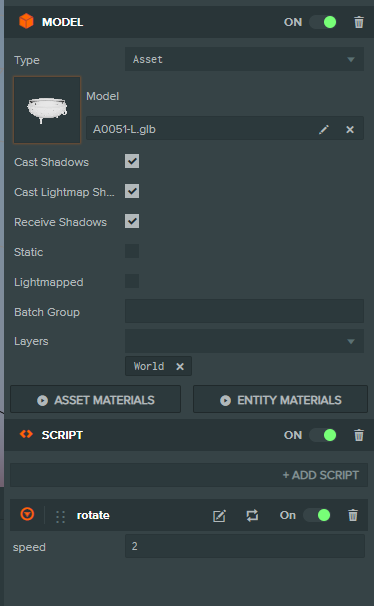This screenshot has height=606, width=374.
Task: Click the Add Script field
Action: 189,475
